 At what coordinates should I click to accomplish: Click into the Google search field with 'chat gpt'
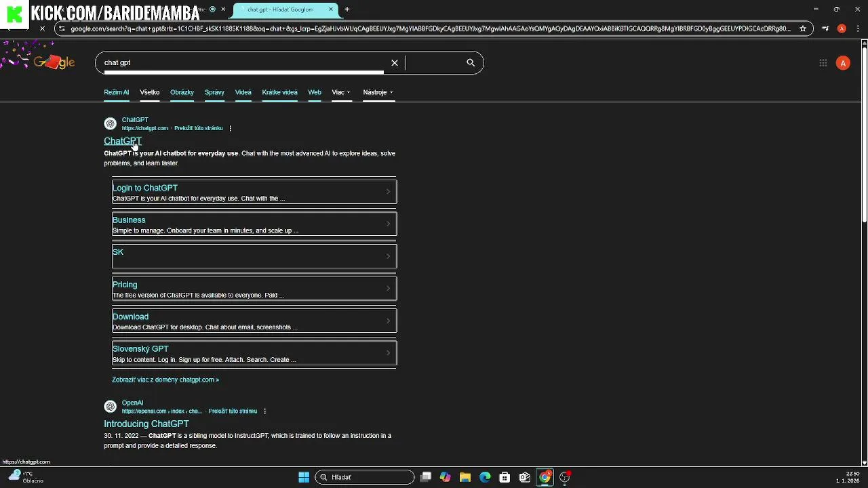tap(244, 62)
